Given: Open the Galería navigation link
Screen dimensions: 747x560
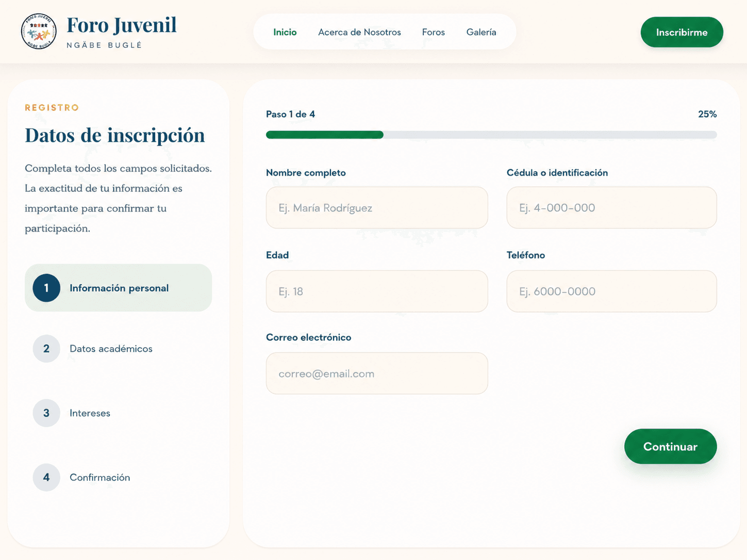Looking at the screenshot, I should 482,32.
